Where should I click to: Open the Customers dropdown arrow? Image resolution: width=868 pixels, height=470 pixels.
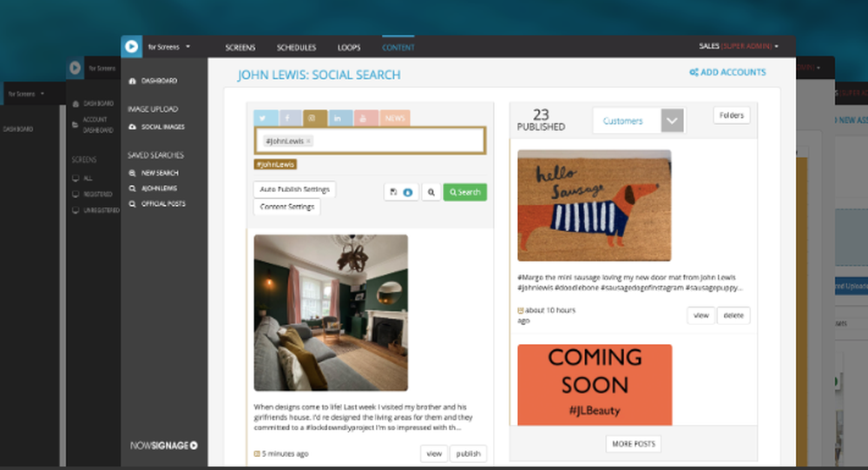coord(672,120)
